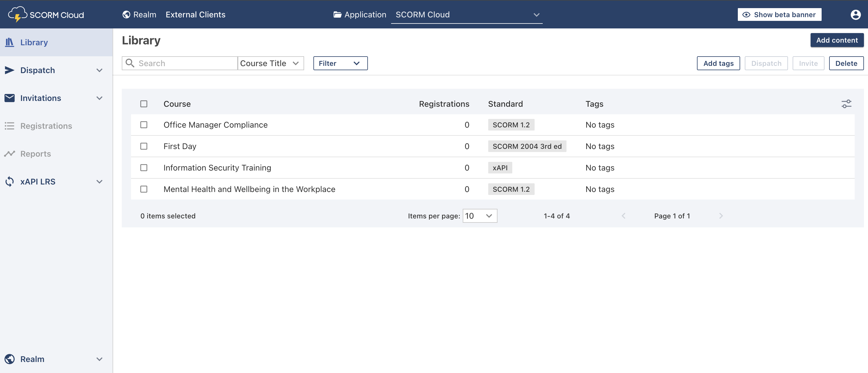Select the Library icon in the sidebar

pyautogui.click(x=10, y=42)
